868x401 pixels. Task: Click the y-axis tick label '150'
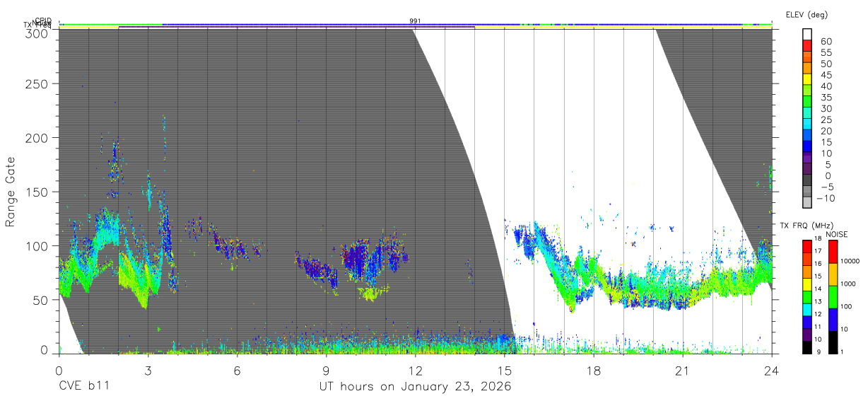tap(37, 192)
